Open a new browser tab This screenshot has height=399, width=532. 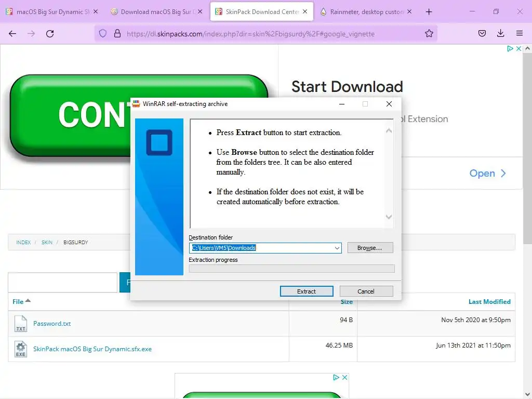(x=429, y=12)
